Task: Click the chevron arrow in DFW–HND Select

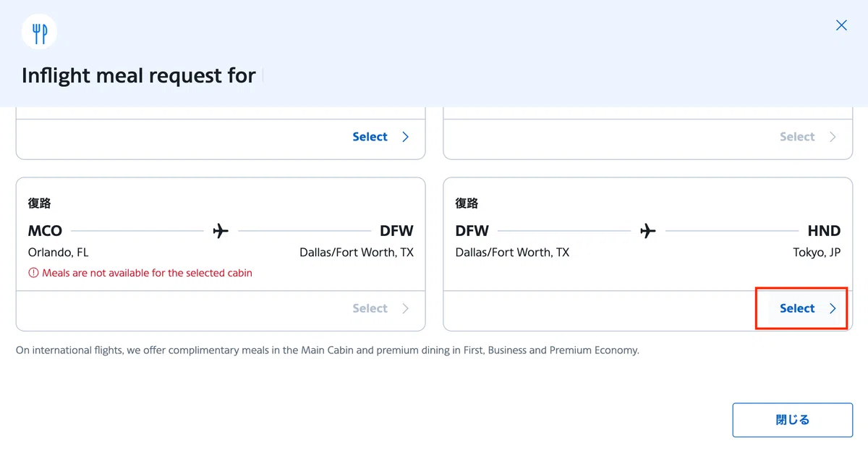Action: (833, 308)
